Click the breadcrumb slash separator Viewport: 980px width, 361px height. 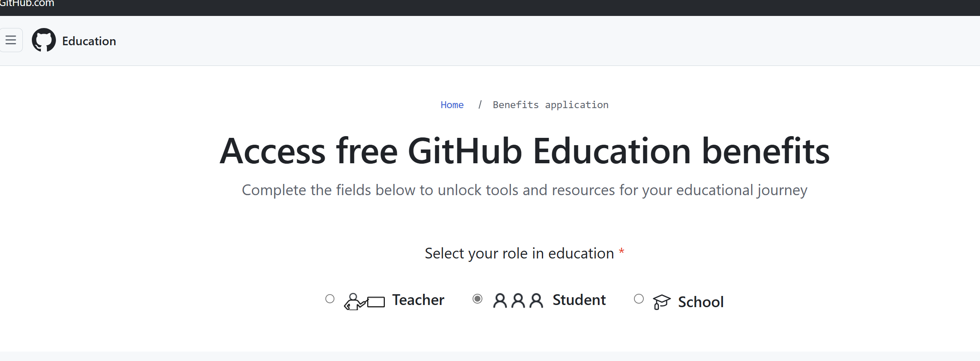480,105
